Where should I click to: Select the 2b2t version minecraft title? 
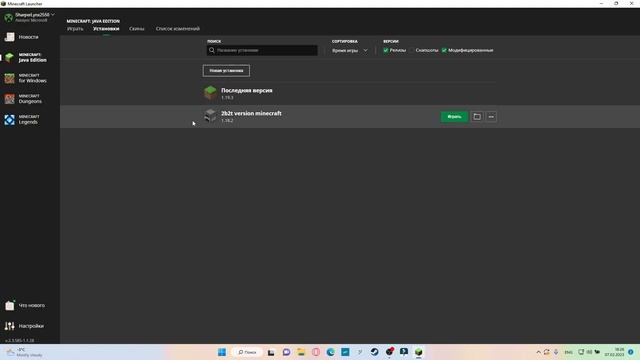click(x=251, y=113)
